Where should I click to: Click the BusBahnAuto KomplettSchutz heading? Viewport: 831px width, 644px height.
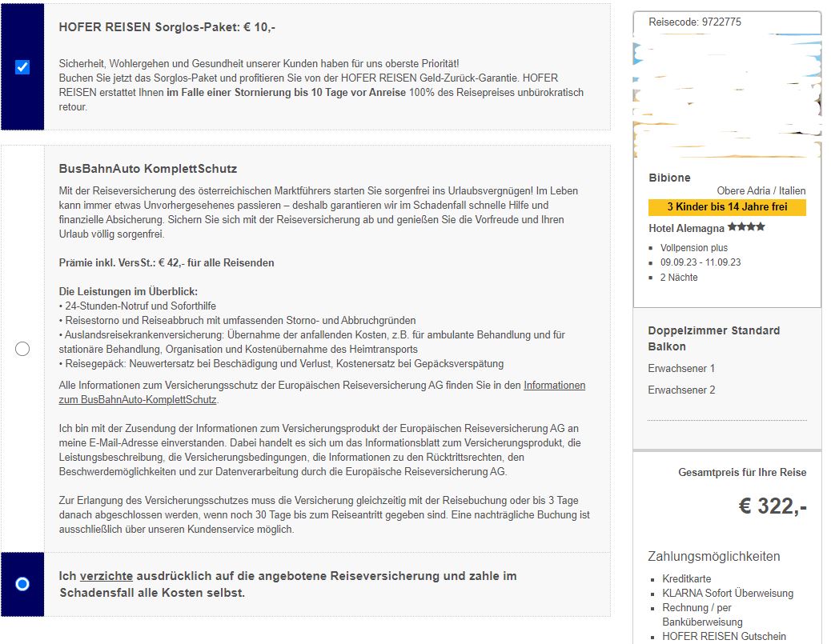148,169
